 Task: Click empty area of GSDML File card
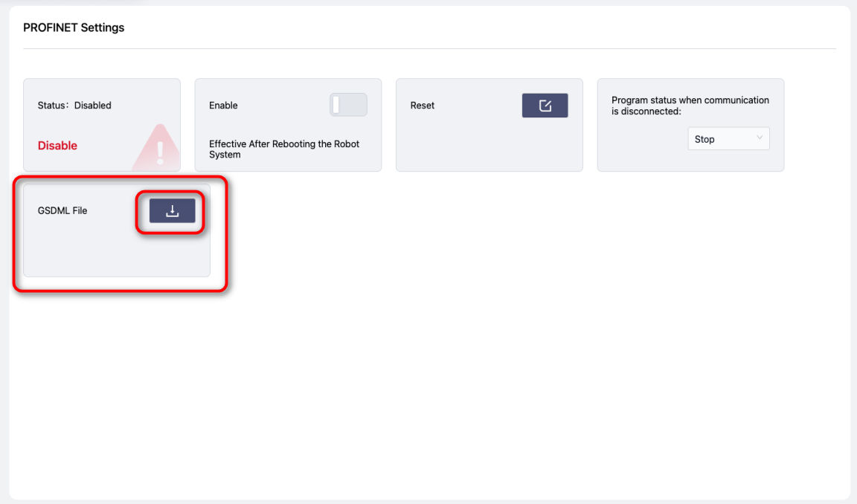point(112,253)
